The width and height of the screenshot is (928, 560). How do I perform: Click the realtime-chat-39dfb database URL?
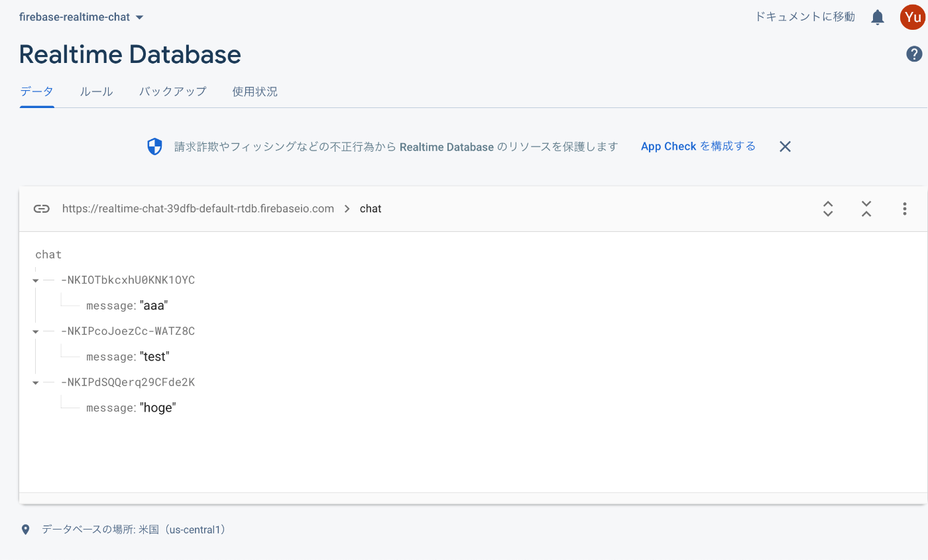[x=198, y=209]
